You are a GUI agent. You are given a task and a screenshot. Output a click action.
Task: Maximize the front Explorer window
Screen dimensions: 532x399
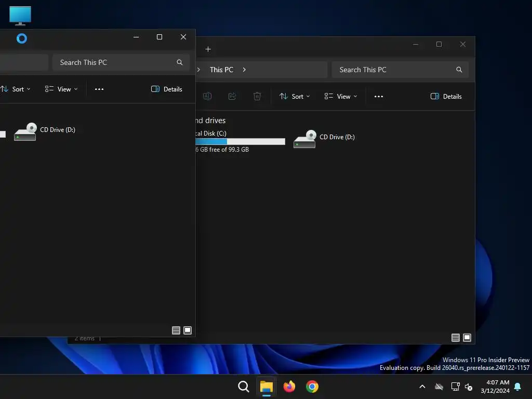(159, 37)
